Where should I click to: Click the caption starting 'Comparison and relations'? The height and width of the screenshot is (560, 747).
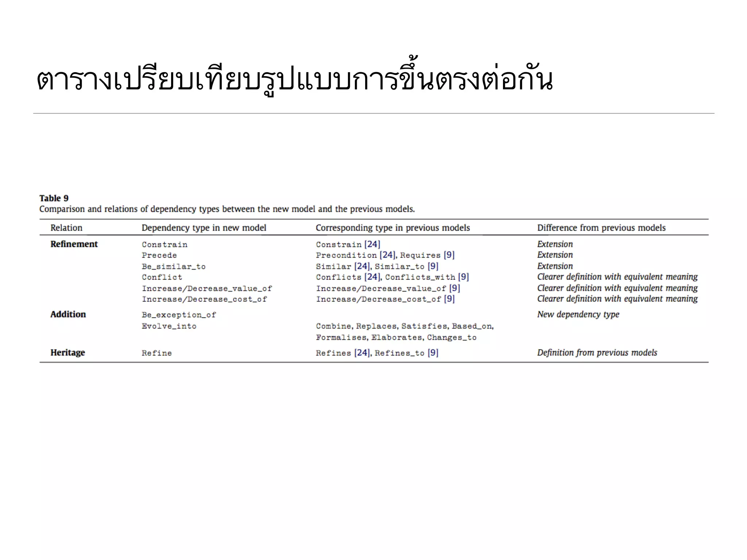coord(227,209)
